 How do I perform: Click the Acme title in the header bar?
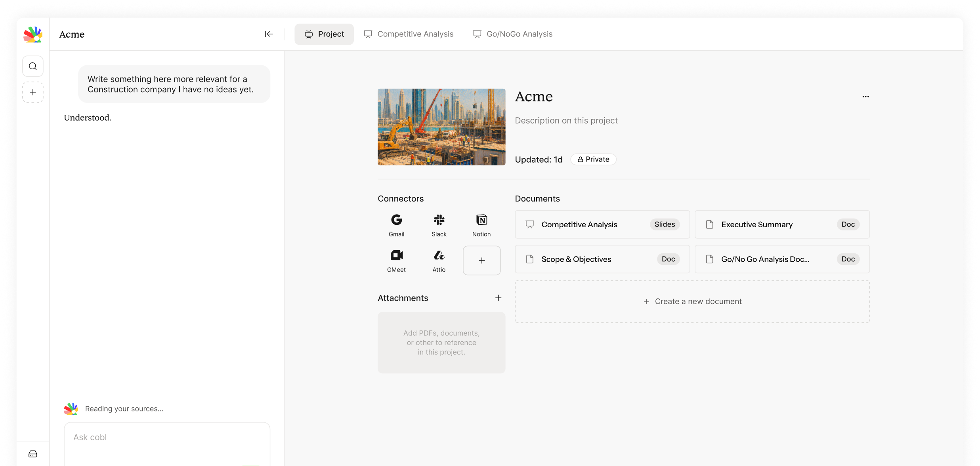[72, 34]
